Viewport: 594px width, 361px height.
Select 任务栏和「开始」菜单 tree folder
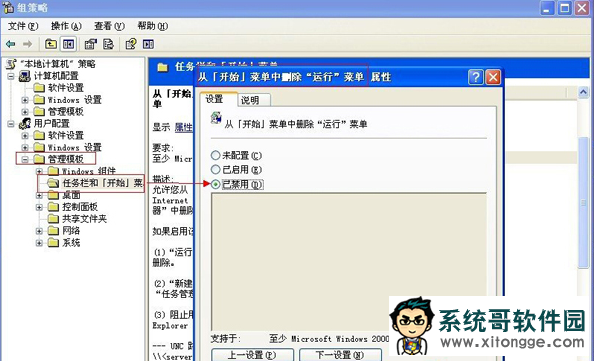coord(95,183)
